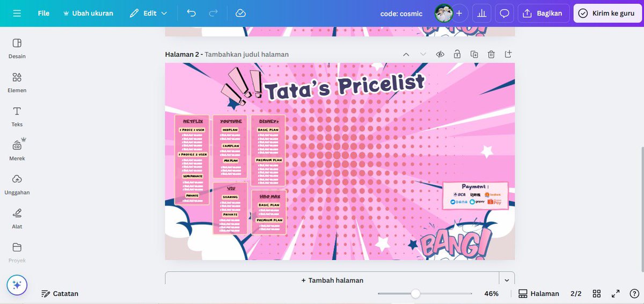
Task: Move page 2 up with chevron
Action: pos(406,54)
